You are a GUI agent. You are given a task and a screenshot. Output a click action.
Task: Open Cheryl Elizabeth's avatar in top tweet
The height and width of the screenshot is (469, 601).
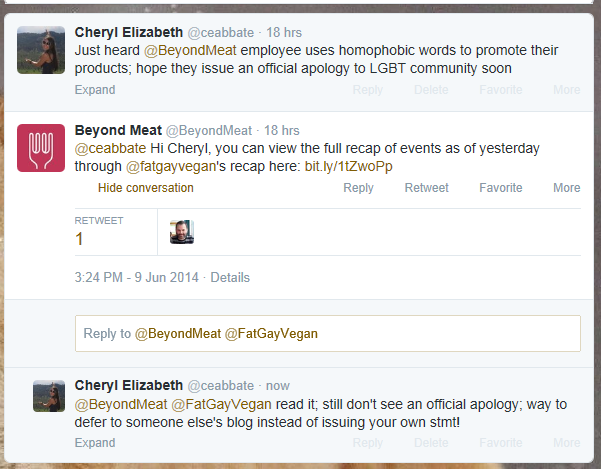click(x=41, y=50)
